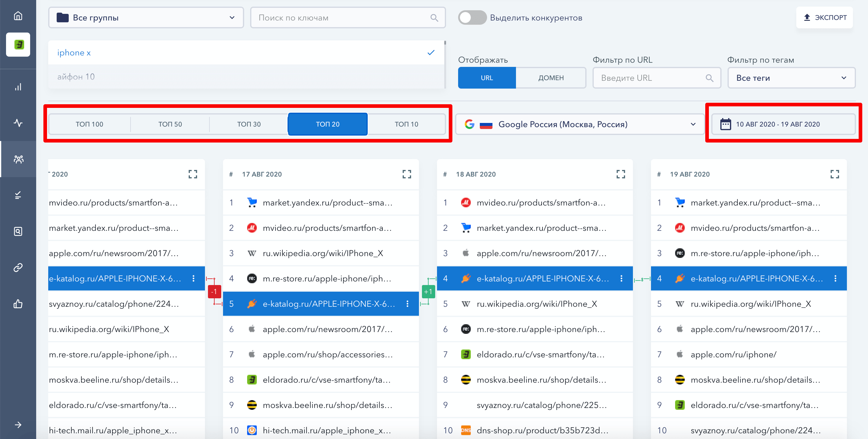Screen dimensions: 868x439
Task: Open the activity pulse sidebar icon
Action: (18, 123)
